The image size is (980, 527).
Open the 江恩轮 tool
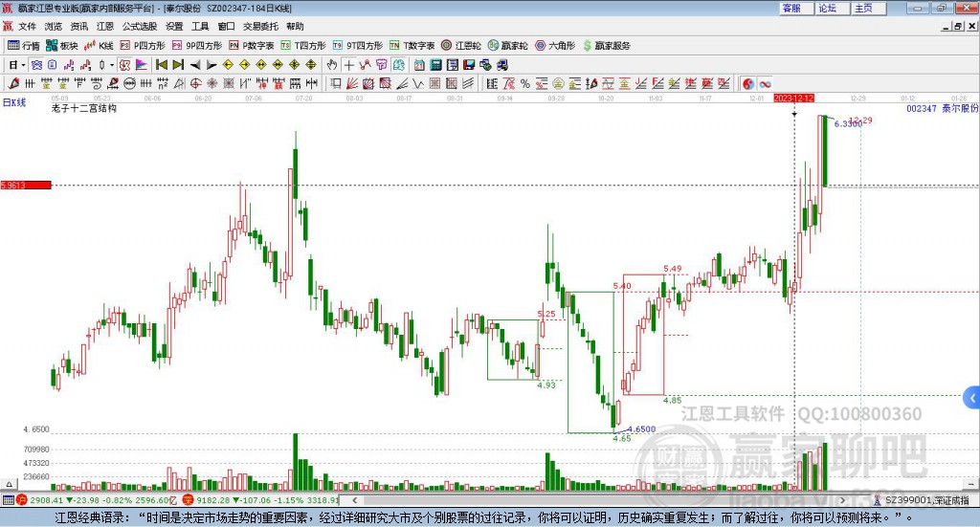point(461,46)
